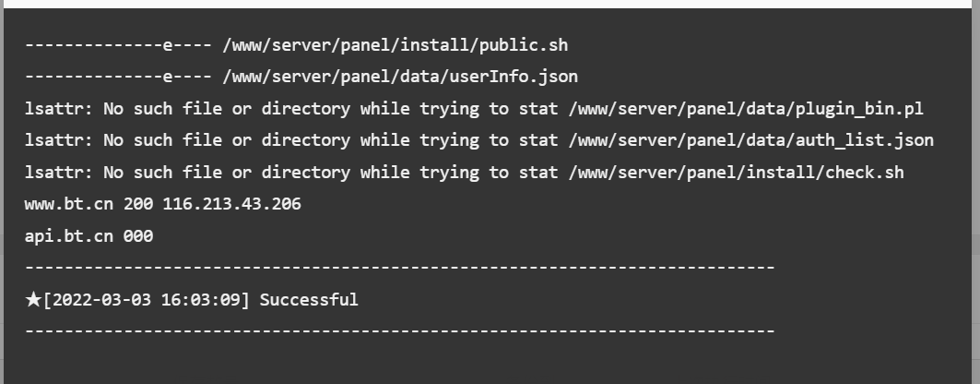Screen dimensions: 980x384
Task: Click the star symbol before the timestamp
Action: [x=33, y=300]
